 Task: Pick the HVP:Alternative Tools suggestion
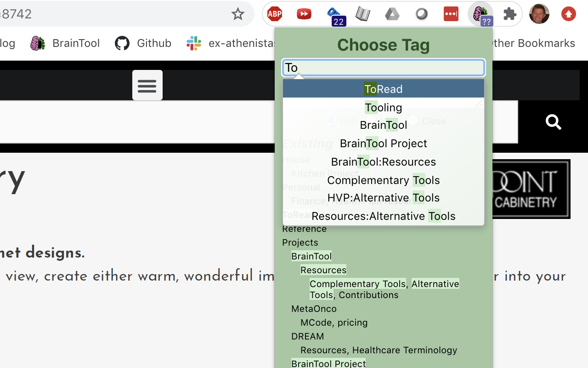coord(384,198)
